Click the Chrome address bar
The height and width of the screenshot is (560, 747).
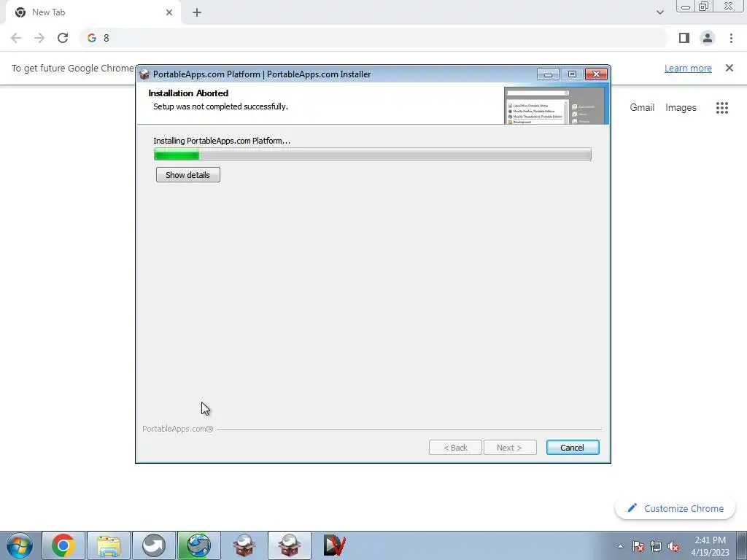point(374,38)
